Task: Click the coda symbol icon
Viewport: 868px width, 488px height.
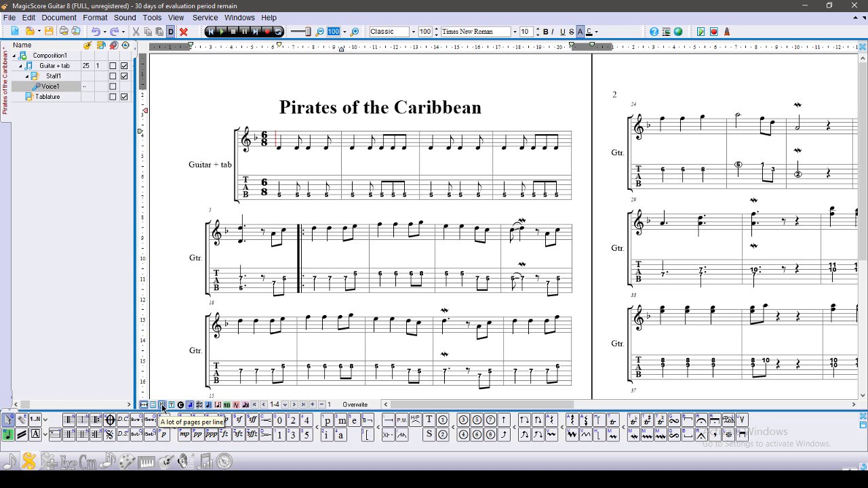Action: (x=110, y=420)
